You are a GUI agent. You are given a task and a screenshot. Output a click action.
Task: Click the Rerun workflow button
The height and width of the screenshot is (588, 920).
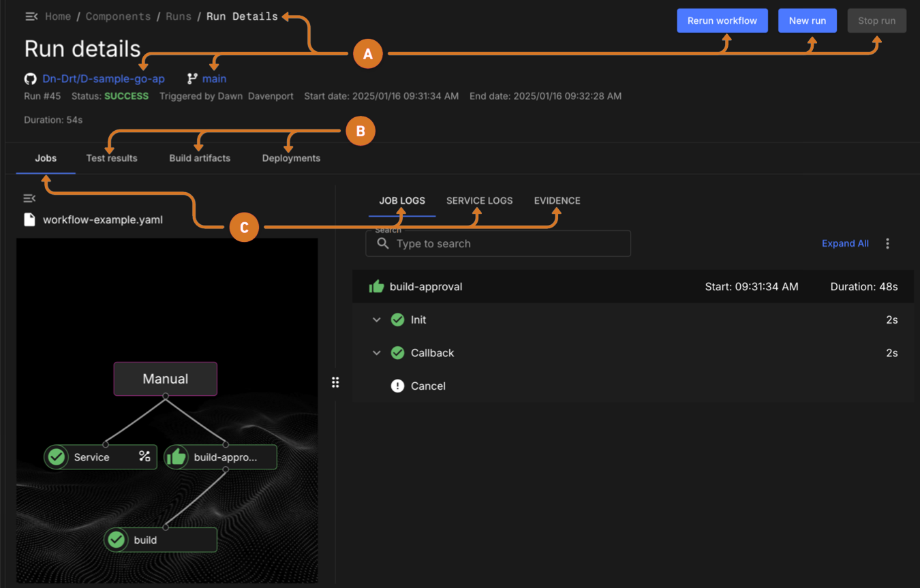(722, 21)
